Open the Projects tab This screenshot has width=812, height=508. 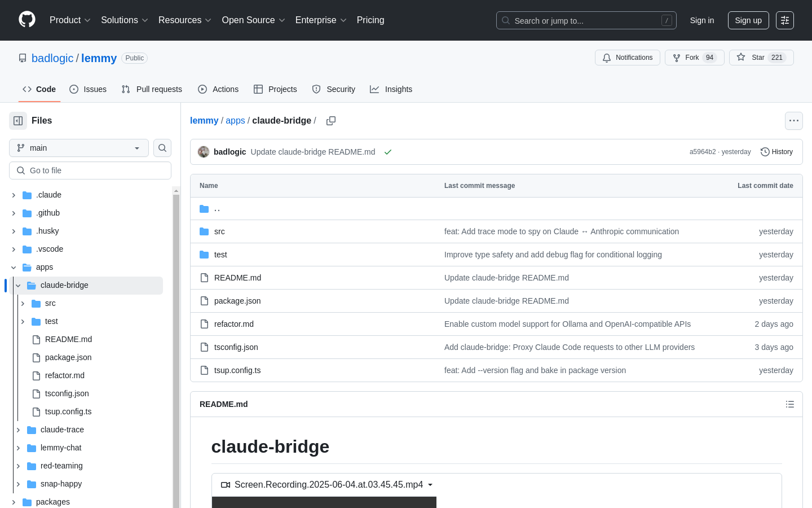coord(275,89)
